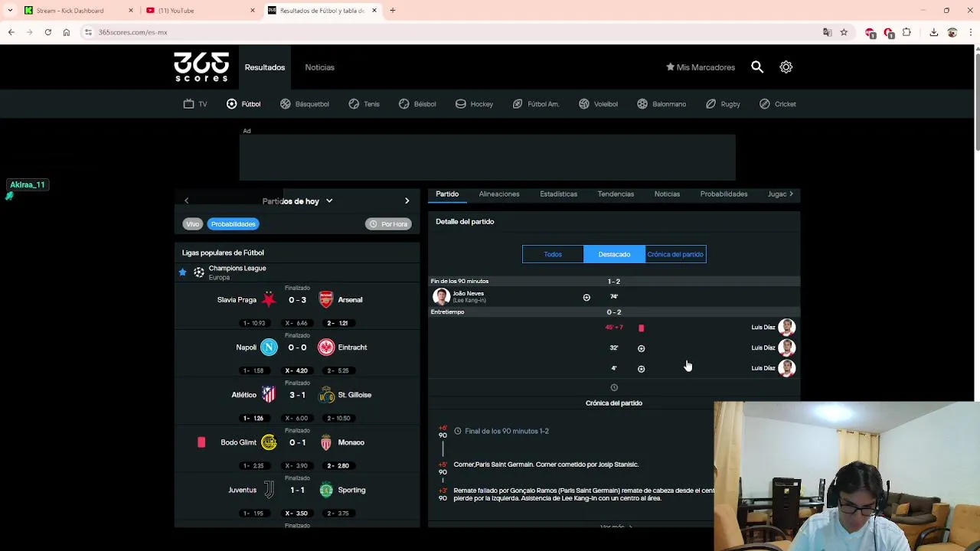This screenshot has width=980, height=551.
Task: Select the Fútbol sport category
Action: point(243,104)
